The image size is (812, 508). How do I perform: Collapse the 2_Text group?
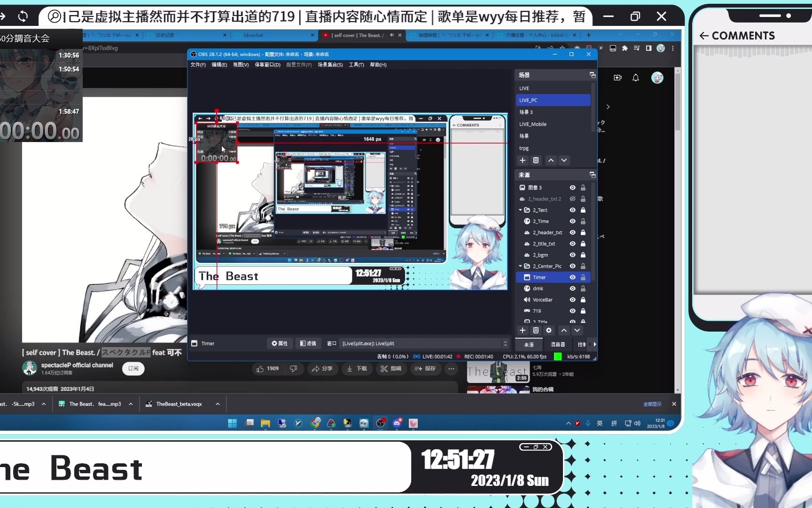520,210
